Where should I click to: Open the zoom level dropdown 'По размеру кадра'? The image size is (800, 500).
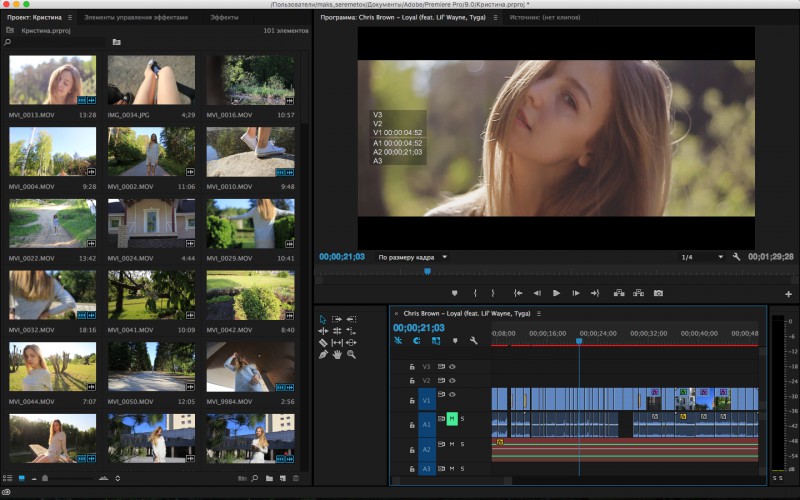(412, 257)
